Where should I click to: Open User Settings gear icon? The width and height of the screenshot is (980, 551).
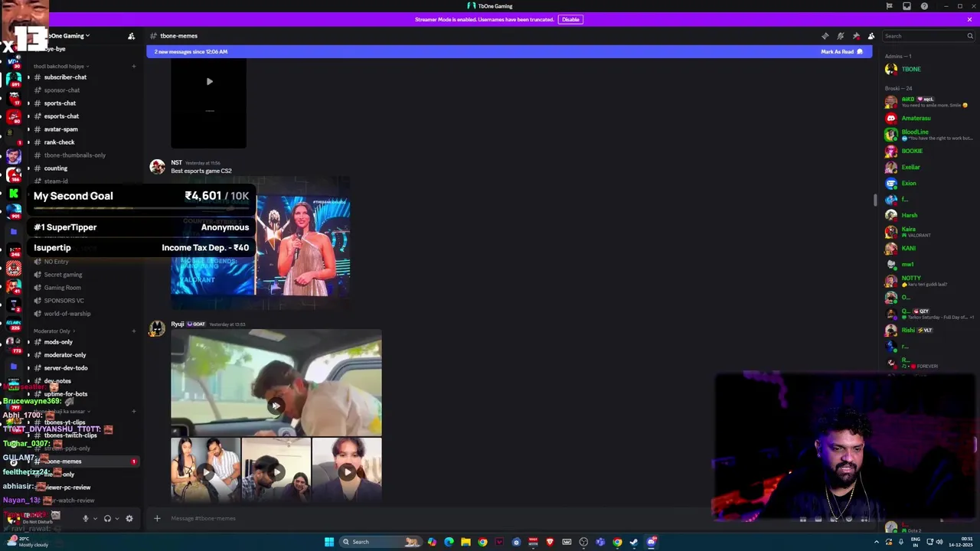(x=129, y=518)
